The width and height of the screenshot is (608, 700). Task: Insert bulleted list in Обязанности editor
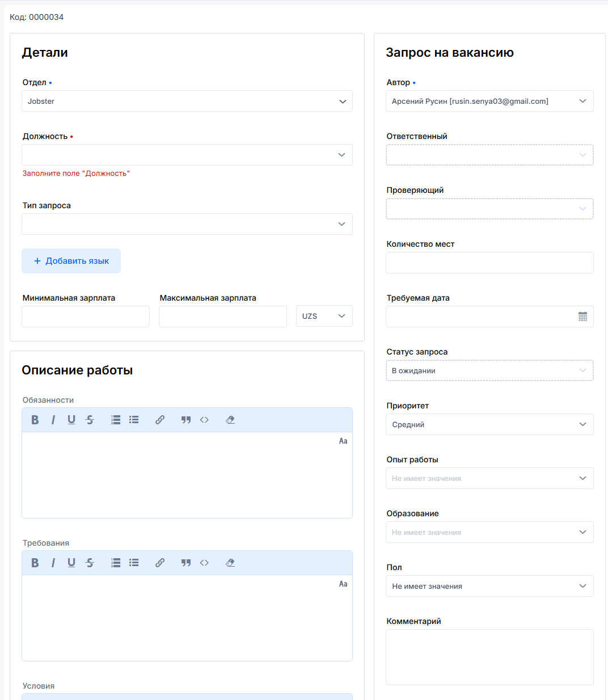tap(134, 420)
